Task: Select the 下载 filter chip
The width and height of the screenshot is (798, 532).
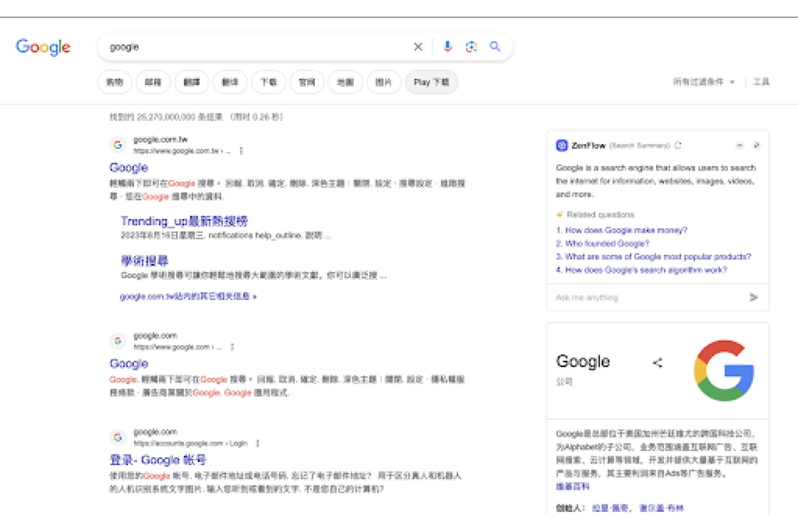Action: (268, 82)
